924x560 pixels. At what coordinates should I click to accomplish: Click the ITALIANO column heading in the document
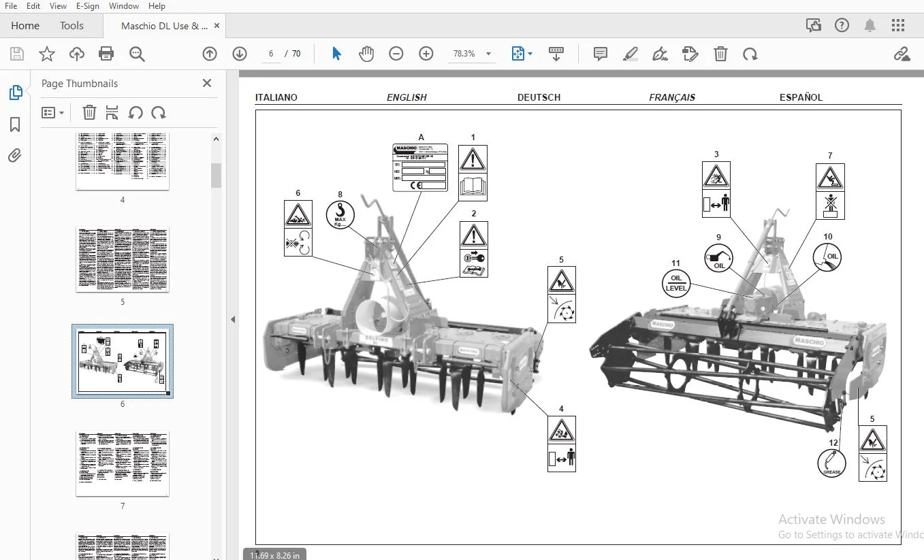coord(276,97)
